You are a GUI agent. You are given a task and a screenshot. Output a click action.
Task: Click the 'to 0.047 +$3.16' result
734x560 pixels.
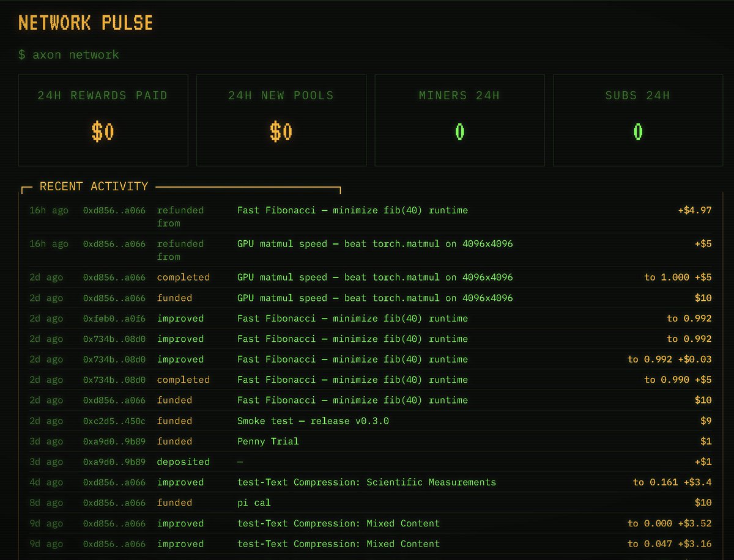click(x=670, y=544)
